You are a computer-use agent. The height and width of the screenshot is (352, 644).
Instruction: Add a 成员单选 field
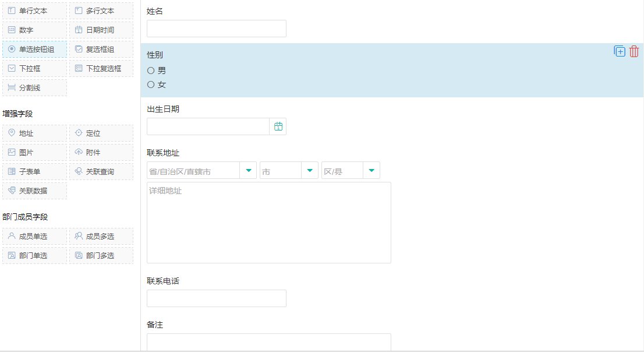[x=34, y=236]
